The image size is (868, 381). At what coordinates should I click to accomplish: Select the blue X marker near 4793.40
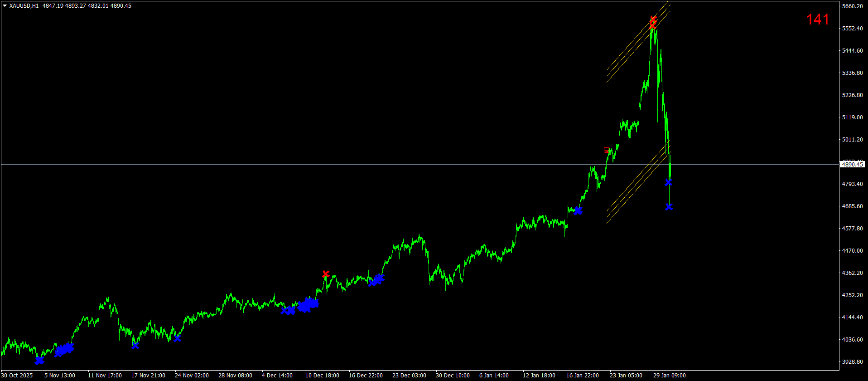tap(668, 182)
